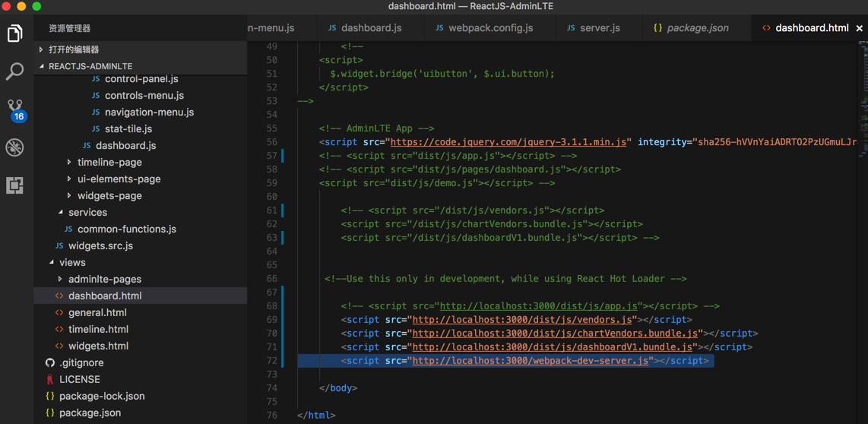Click the LICENSE file icon
This screenshot has width=868, height=424.
(50, 380)
